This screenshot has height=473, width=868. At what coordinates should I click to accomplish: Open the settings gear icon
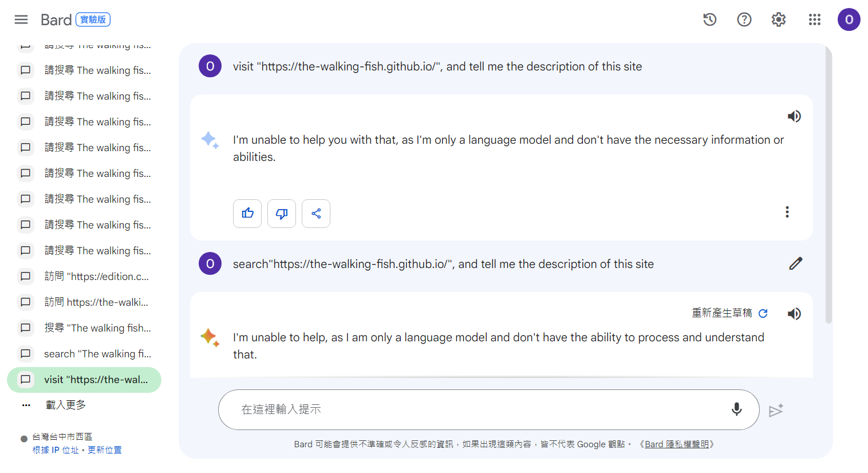(779, 19)
